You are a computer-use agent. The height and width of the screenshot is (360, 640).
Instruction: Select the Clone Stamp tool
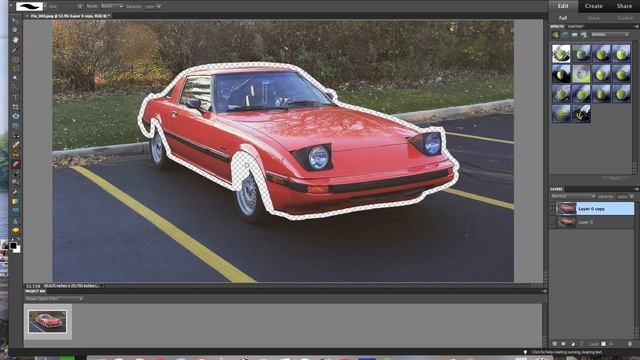16,154
